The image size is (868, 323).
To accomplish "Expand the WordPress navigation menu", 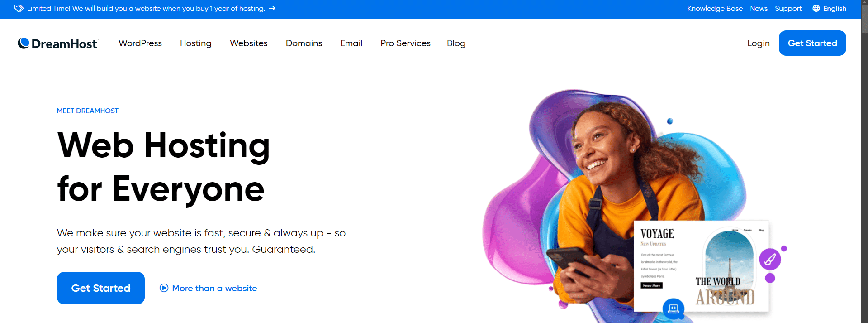I will point(140,43).
